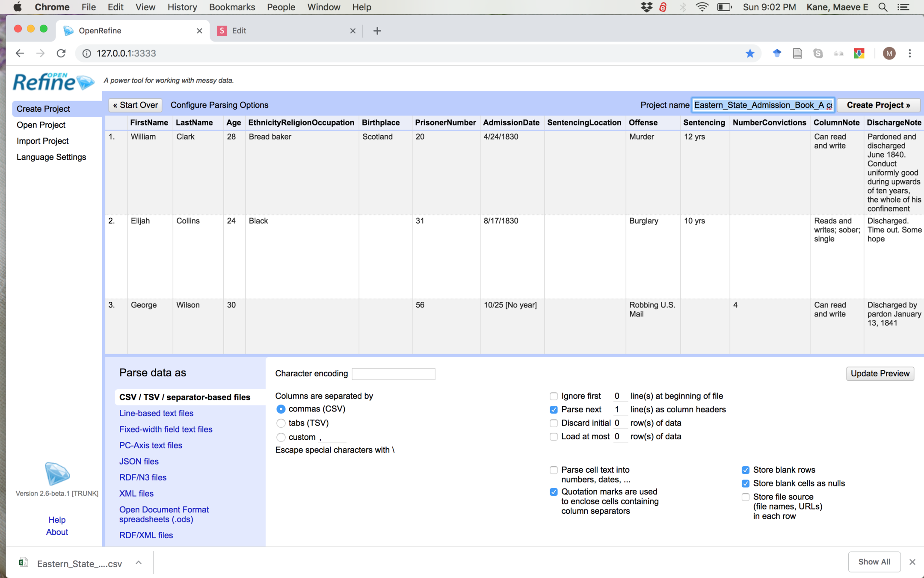Screen dimensions: 924x578
Task: Click the Dropbox menu bar icon
Action: coord(646,7)
